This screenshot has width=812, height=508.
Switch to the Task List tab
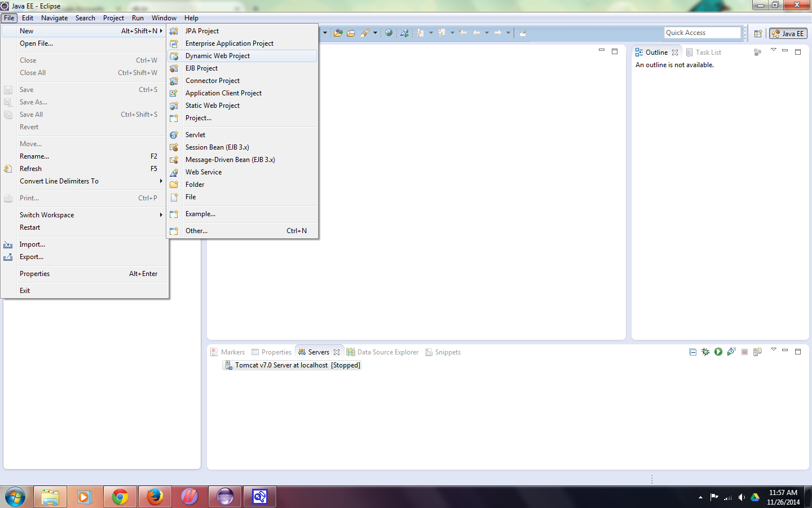(704, 52)
